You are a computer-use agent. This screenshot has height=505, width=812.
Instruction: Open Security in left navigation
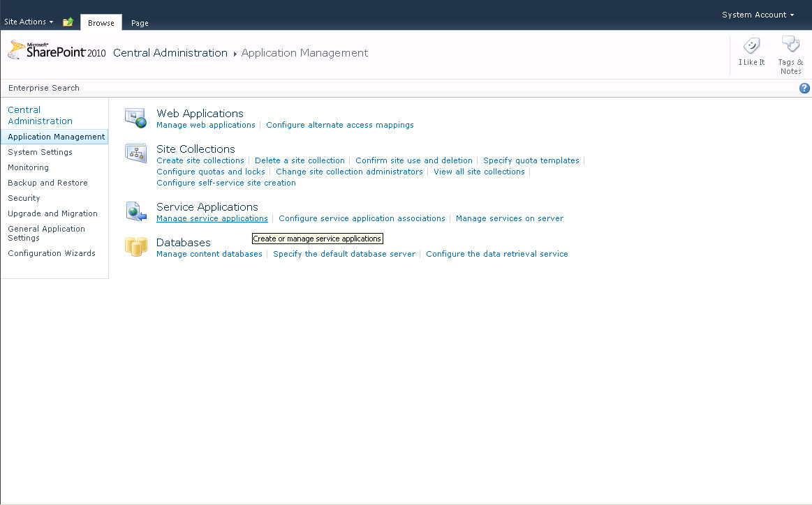(24, 198)
